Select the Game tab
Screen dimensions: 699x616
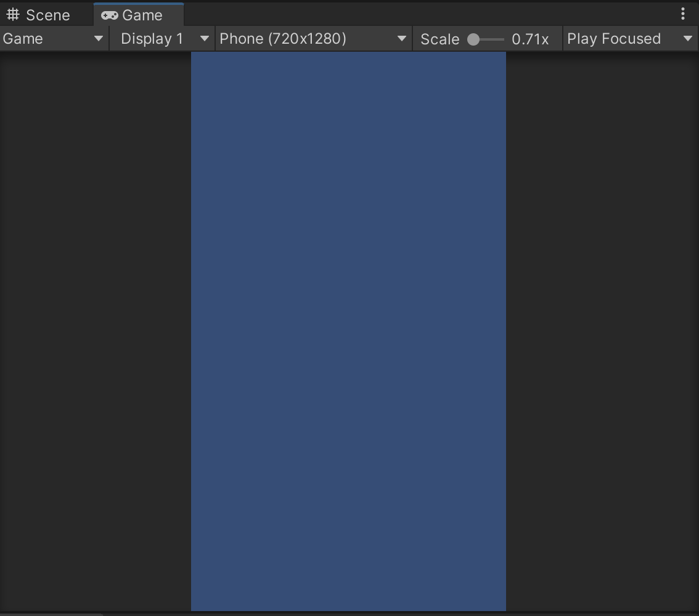pos(138,15)
